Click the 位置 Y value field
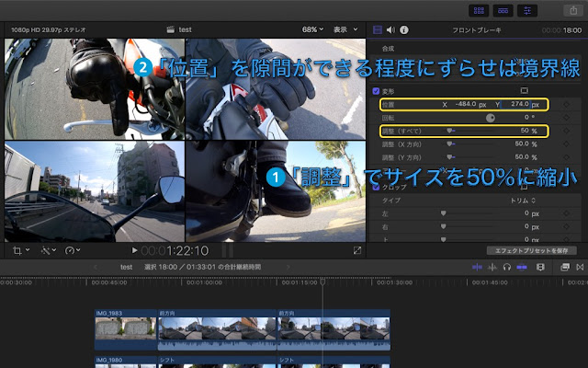The image size is (588, 368). tap(516, 104)
